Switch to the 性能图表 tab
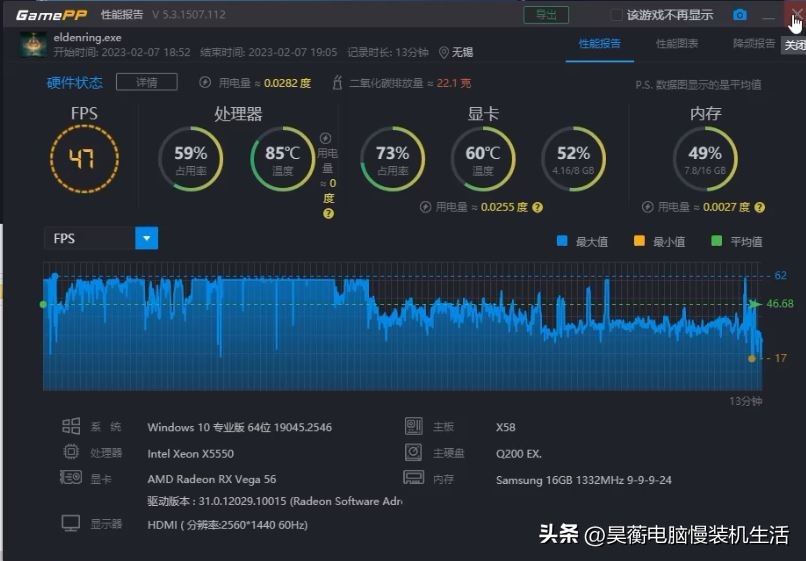Screen dimensions: 806x561 click(677, 44)
